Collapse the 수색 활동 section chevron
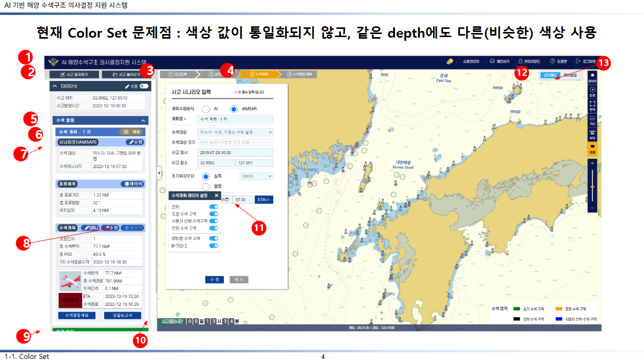 (144, 120)
